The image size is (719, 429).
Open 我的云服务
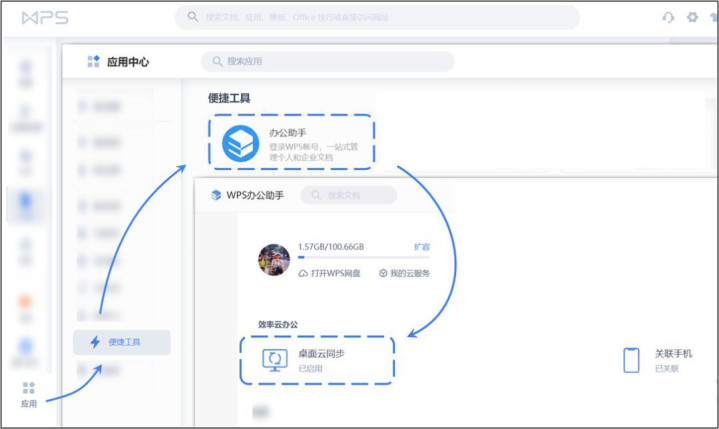click(404, 274)
